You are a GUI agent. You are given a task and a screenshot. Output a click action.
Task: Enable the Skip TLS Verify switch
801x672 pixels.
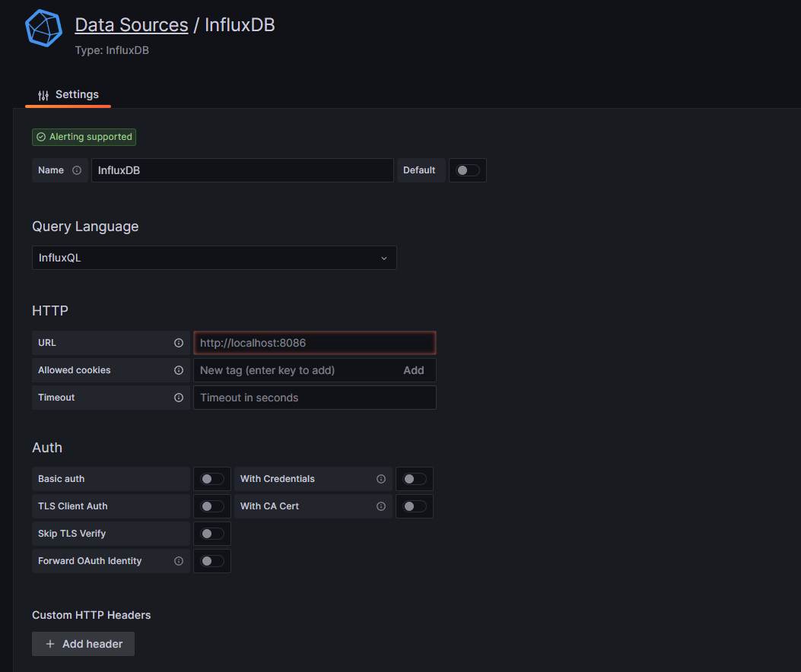click(211, 534)
